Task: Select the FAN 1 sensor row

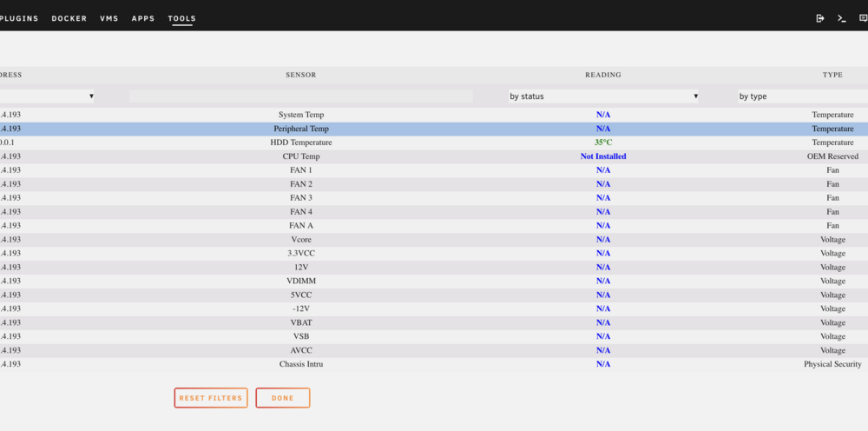Action: pos(434,170)
